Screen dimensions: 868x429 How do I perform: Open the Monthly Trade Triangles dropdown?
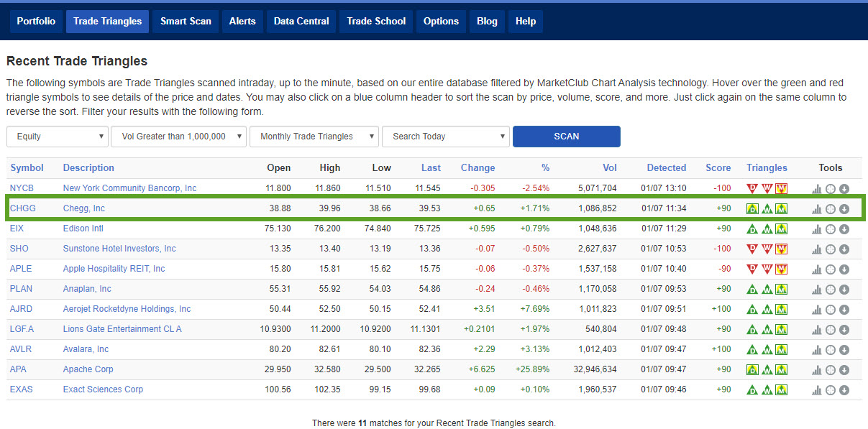pos(314,137)
